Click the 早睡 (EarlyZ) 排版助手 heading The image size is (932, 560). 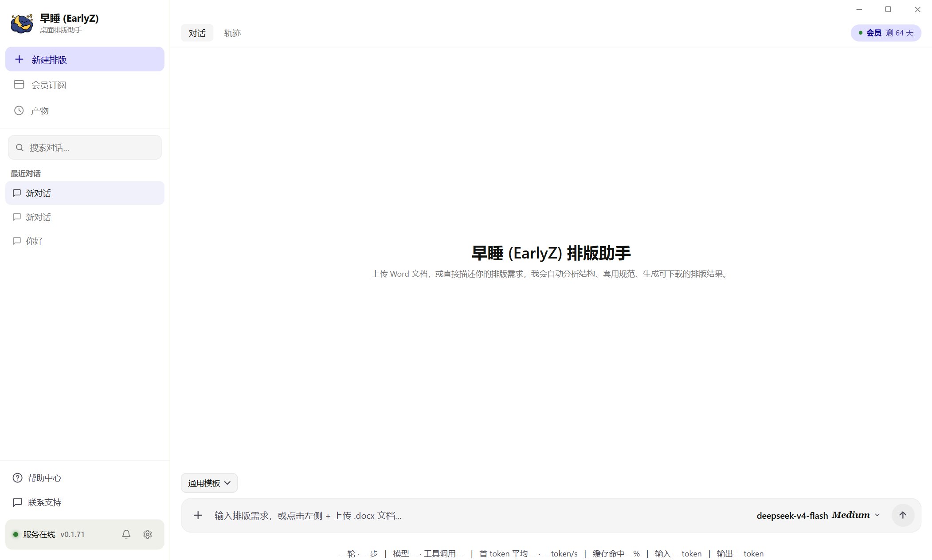pos(551,253)
